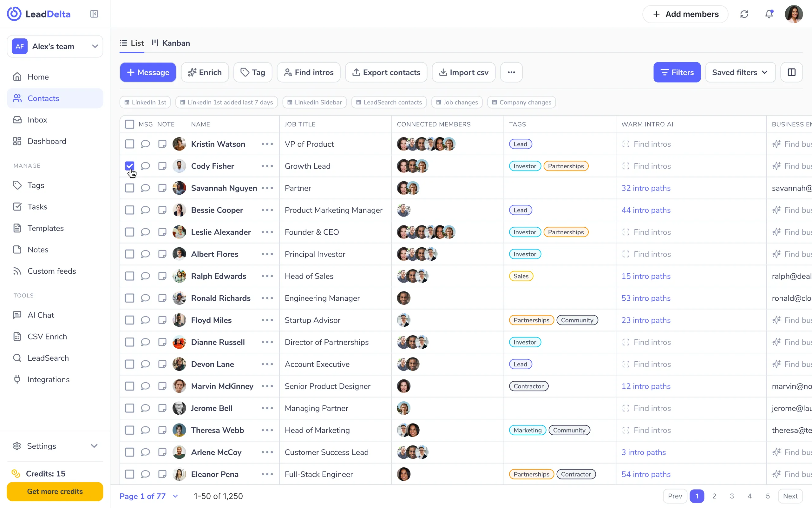812x508 pixels.
Task: Uncheck Cody Fisher's checkbox
Action: pyautogui.click(x=129, y=166)
